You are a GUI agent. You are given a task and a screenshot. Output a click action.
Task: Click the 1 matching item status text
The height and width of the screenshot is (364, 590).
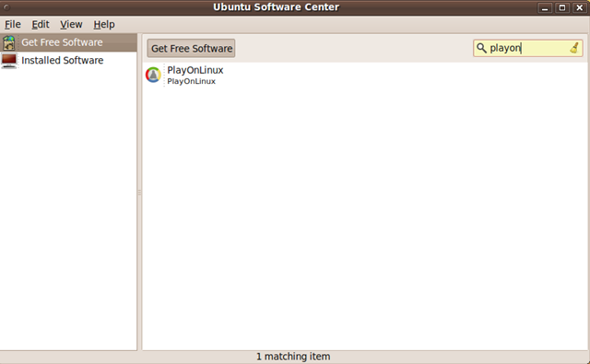pos(293,356)
